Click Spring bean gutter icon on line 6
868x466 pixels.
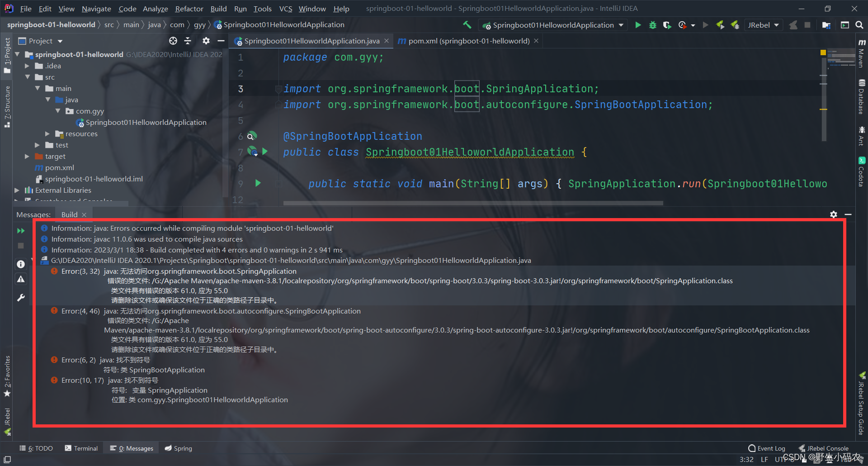pyautogui.click(x=252, y=136)
